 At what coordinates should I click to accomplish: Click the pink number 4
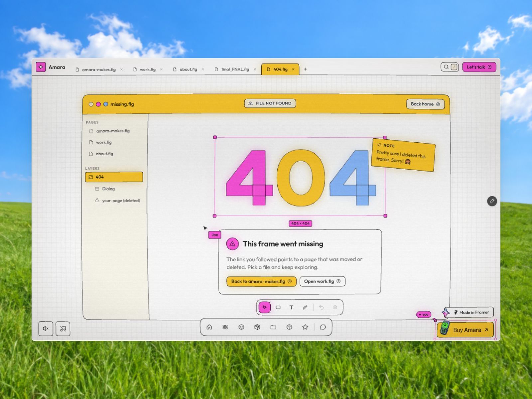(x=249, y=178)
